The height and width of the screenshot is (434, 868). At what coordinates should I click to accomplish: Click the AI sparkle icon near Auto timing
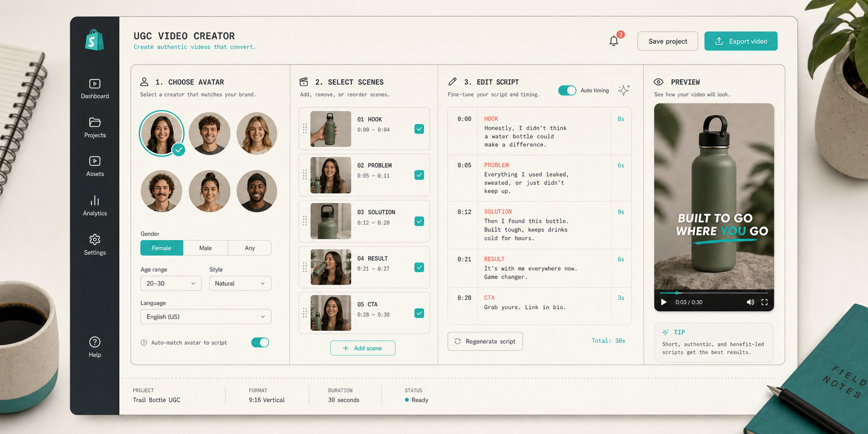pos(624,90)
